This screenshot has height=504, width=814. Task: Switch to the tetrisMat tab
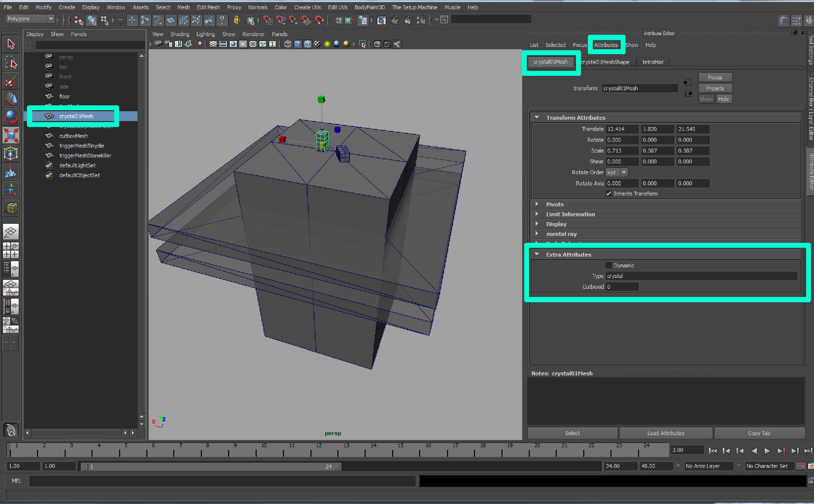652,62
